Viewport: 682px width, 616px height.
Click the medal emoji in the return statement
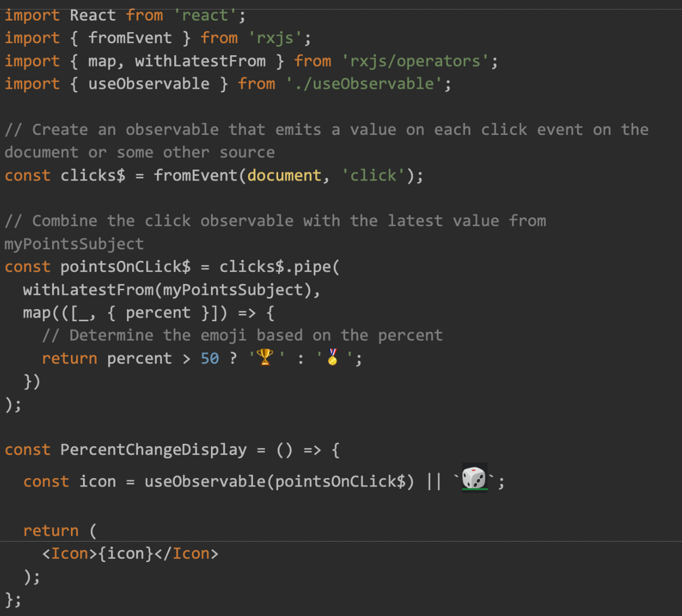coord(332,357)
